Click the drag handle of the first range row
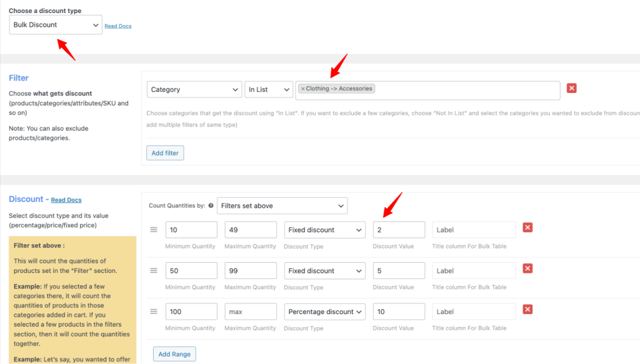640x364 pixels. [153, 229]
